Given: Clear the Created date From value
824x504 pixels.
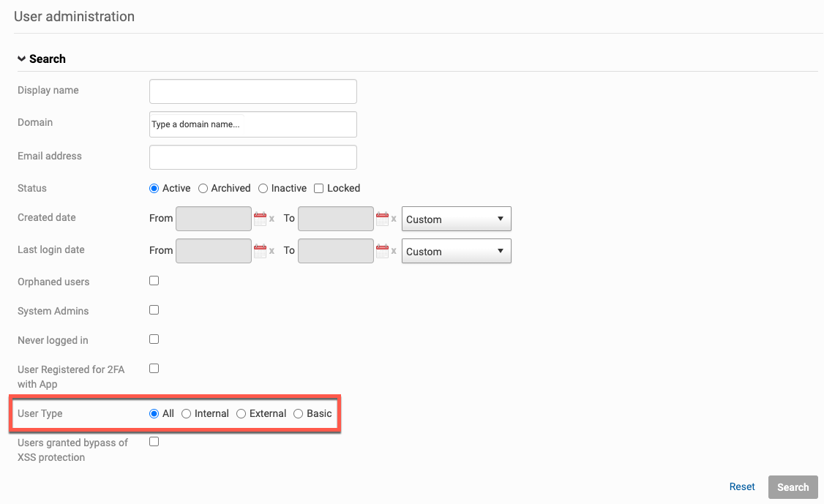Looking at the screenshot, I should 271,219.
